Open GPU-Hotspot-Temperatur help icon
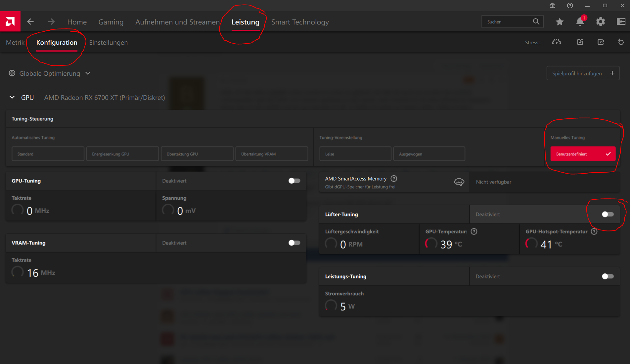Image resolution: width=630 pixels, height=364 pixels. click(594, 231)
